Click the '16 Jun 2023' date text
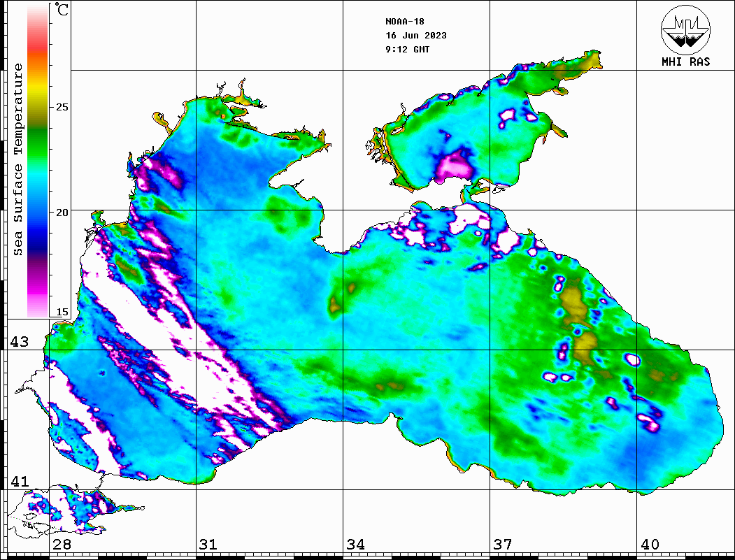This screenshot has width=735, height=560. point(416,36)
